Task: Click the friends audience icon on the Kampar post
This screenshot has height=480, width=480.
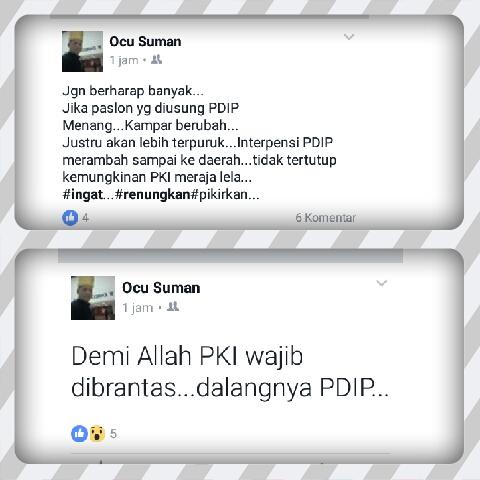Action: point(156,60)
